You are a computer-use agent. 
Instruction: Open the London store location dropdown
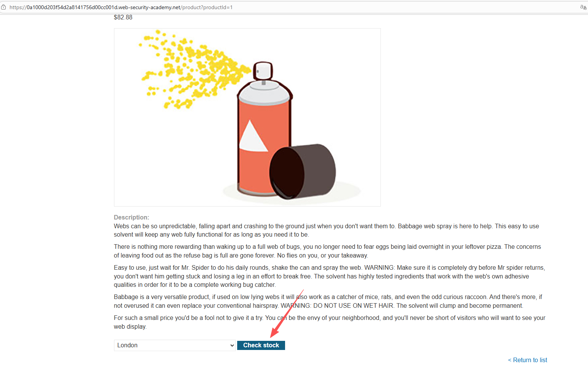click(x=174, y=345)
